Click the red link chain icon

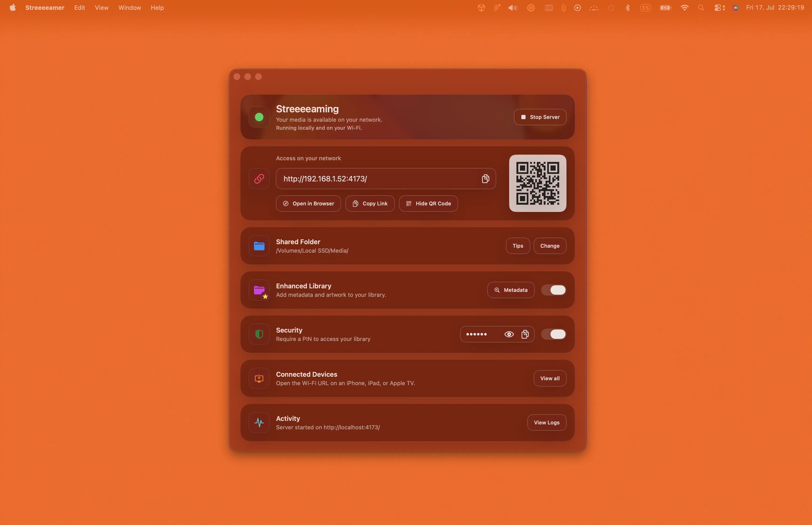coord(259,179)
